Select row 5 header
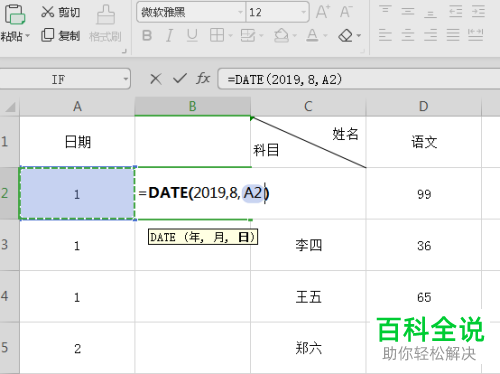 (9, 348)
